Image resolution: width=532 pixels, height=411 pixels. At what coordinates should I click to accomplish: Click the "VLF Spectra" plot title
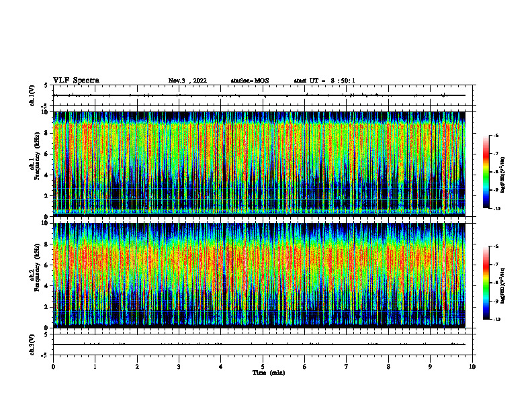click(x=76, y=81)
